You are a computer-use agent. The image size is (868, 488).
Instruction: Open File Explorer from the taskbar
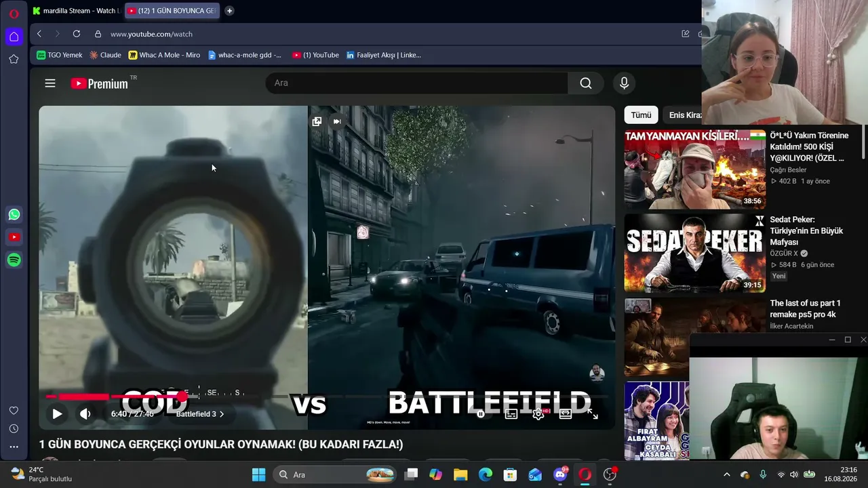[460, 474]
